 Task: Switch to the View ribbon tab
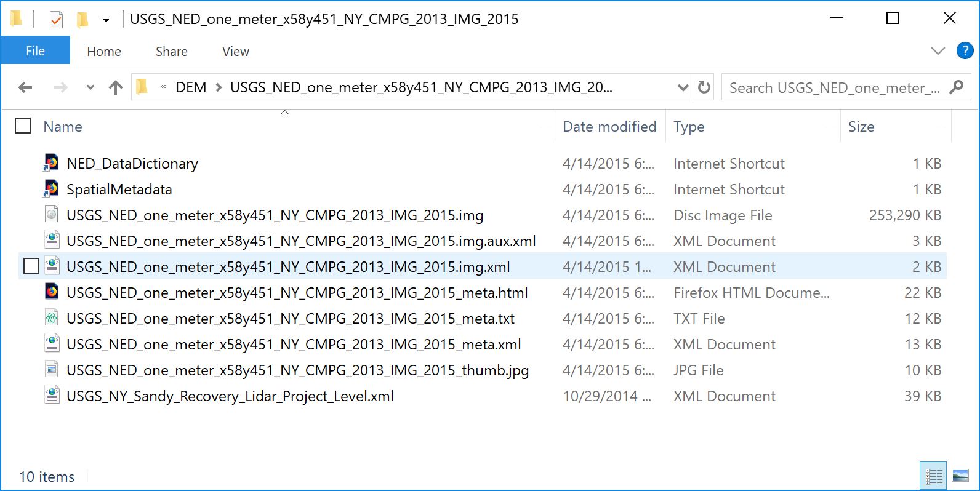[x=235, y=52]
